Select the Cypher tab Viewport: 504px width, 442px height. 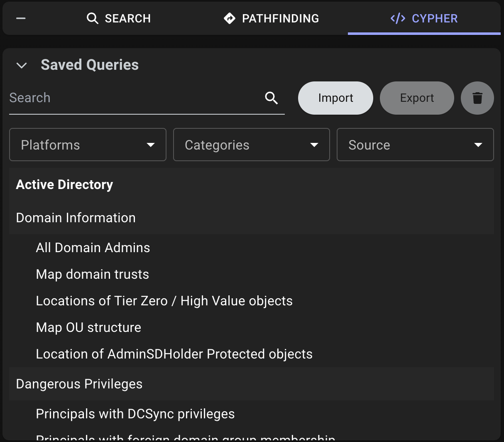424,19
